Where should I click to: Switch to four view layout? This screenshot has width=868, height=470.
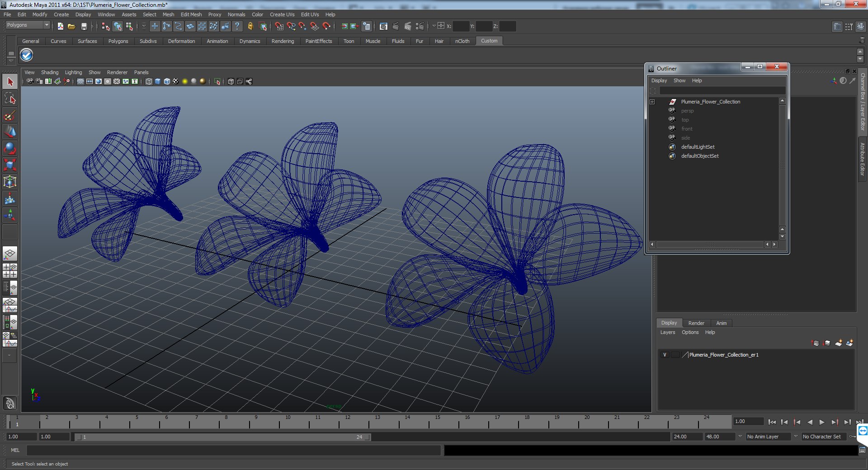(x=10, y=270)
